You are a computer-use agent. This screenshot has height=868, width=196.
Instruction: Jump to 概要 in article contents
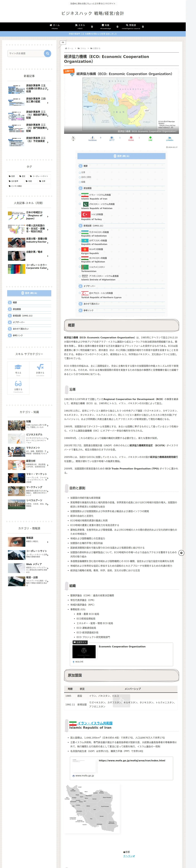(x=85, y=166)
